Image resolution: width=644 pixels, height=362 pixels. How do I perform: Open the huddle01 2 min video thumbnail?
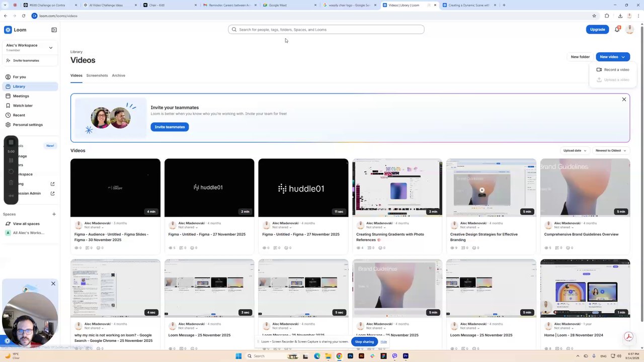coord(209,188)
